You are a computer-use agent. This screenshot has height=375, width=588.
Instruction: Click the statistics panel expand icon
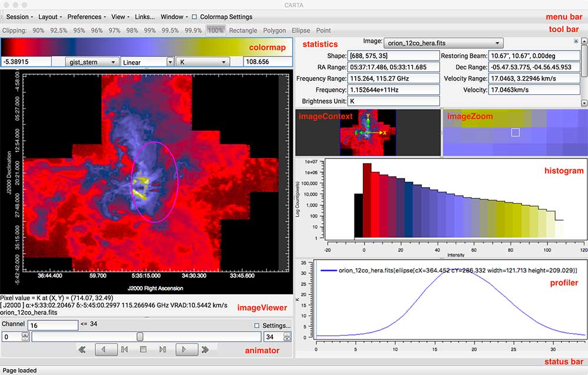pyautogui.click(x=576, y=41)
